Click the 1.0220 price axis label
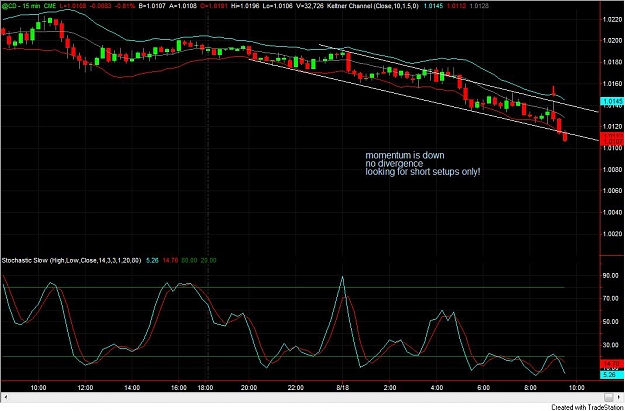 tap(613, 19)
